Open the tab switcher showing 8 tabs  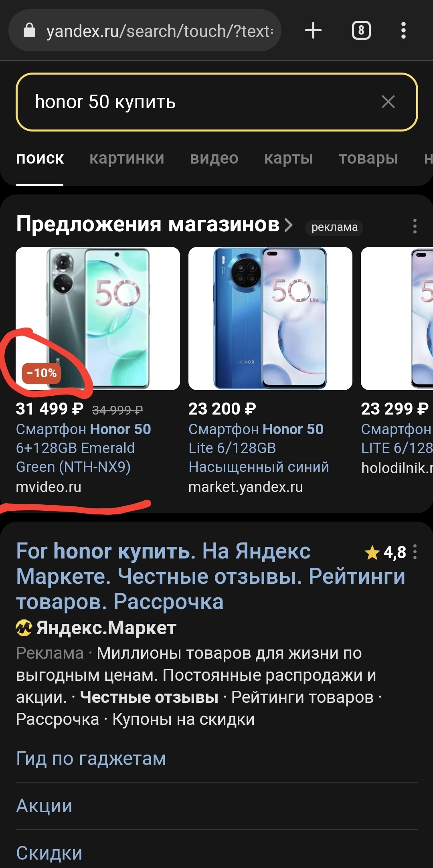(361, 30)
